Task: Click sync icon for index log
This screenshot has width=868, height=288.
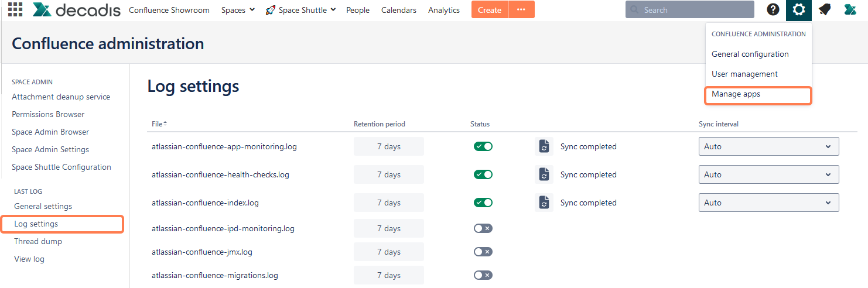Action: click(x=544, y=203)
